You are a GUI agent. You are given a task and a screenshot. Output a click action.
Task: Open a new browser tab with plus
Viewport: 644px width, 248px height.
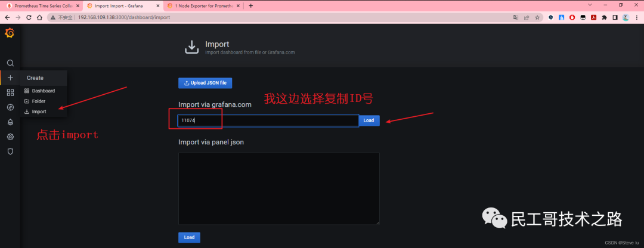pyautogui.click(x=251, y=6)
